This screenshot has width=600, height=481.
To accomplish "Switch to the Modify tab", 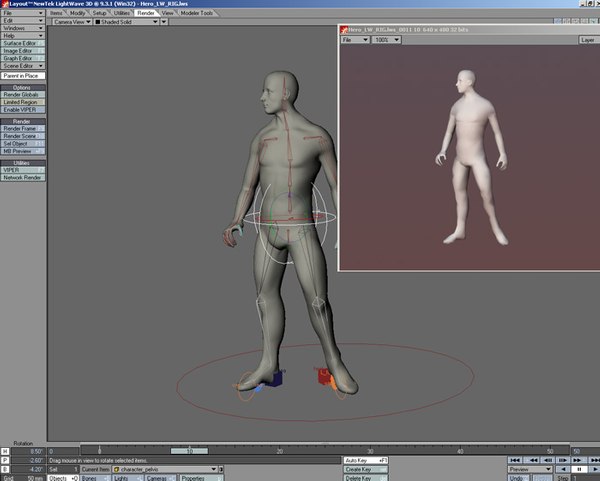I will (x=78, y=13).
